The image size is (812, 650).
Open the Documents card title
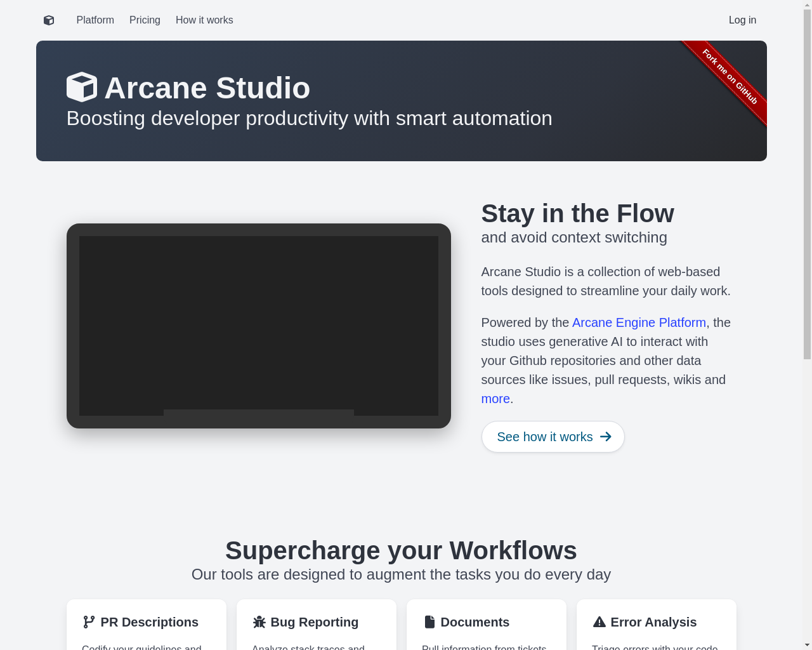point(475,622)
